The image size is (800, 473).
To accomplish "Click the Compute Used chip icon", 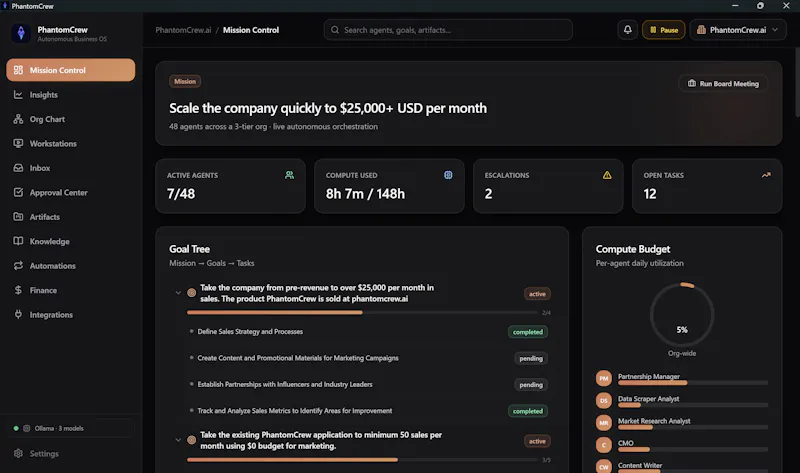I will 448,175.
